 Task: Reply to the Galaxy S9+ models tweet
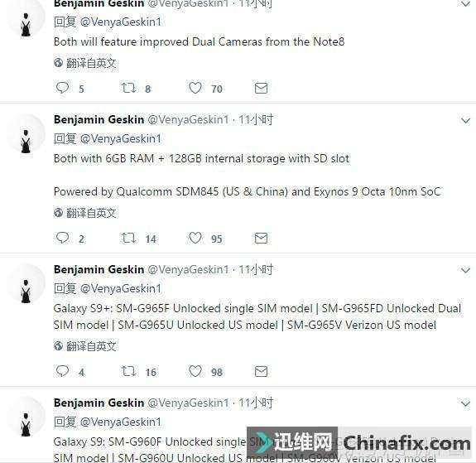[63, 371]
